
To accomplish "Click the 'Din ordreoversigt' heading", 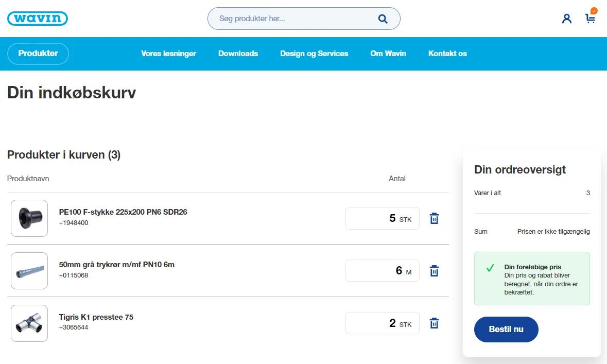I will pyautogui.click(x=520, y=169).
